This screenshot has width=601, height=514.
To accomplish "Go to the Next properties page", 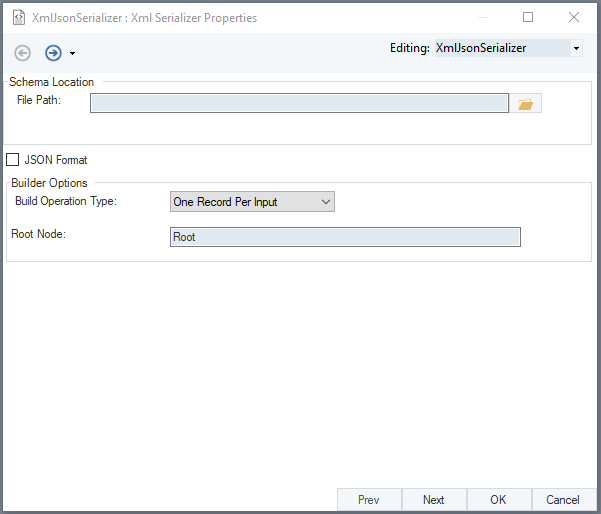I will pos(433,500).
